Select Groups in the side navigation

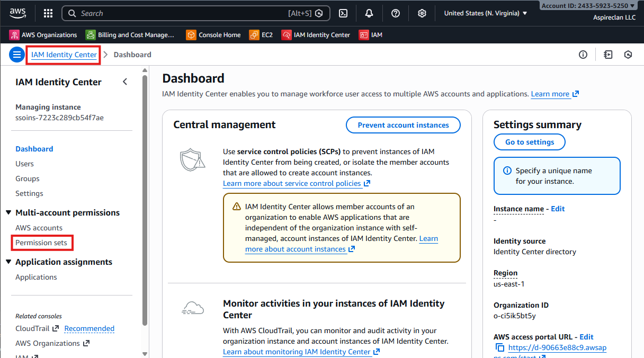coord(28,178)
